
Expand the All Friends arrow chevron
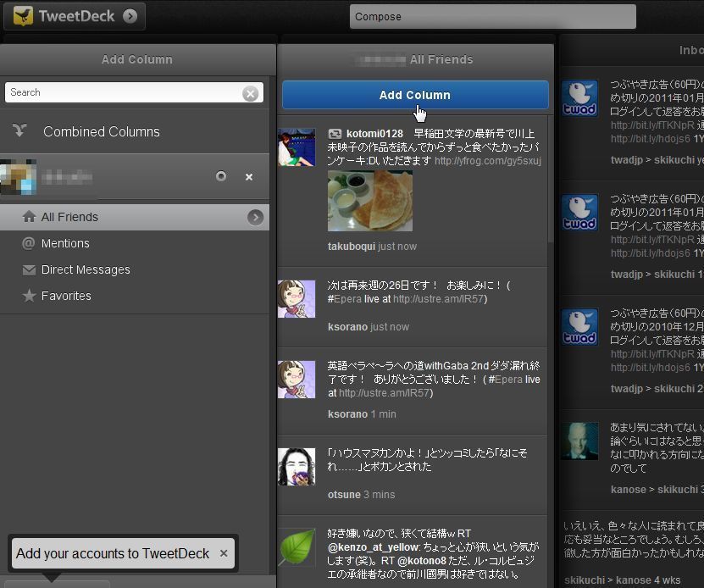(x=256, y=218)
